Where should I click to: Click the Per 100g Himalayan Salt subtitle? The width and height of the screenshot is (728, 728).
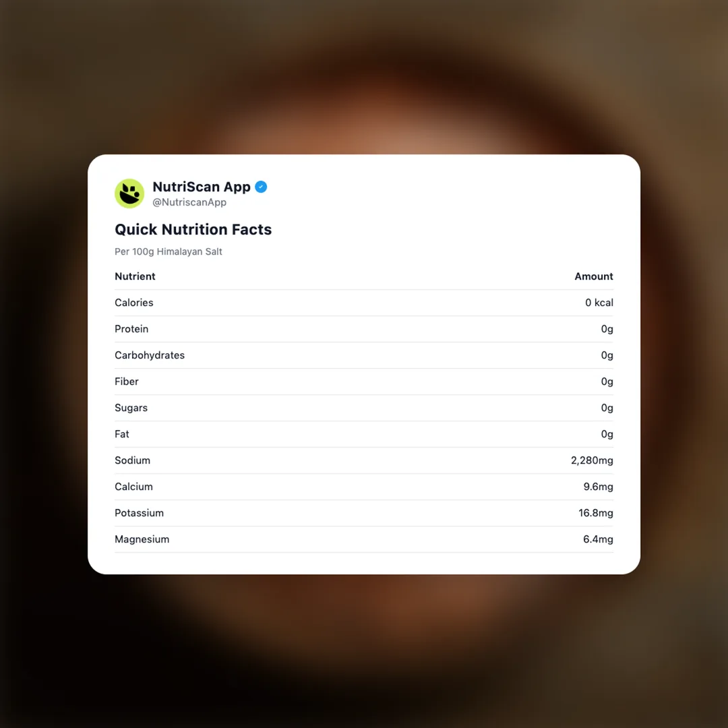(169, 251)
